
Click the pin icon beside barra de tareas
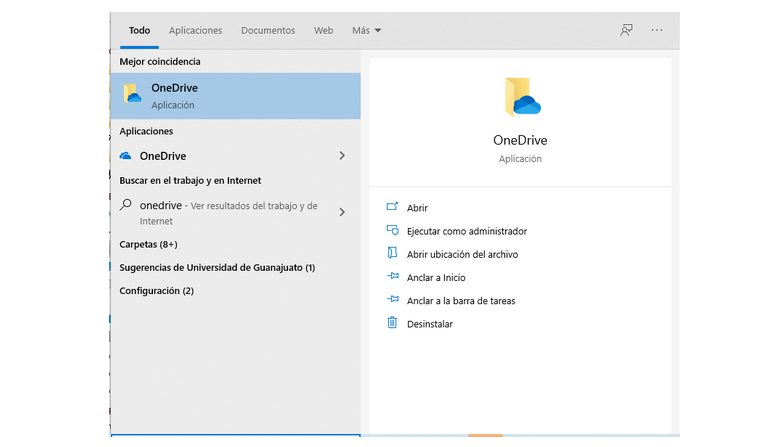[392, 299]
